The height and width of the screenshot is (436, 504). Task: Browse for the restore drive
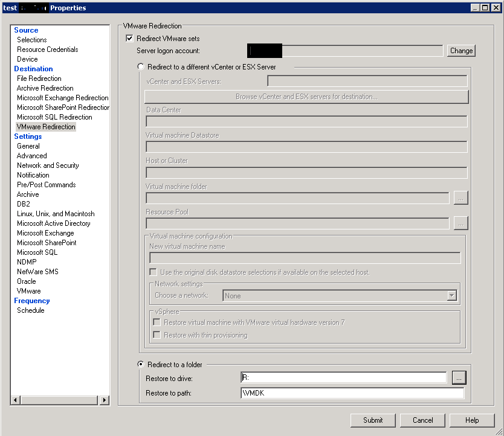coord(459,377)
